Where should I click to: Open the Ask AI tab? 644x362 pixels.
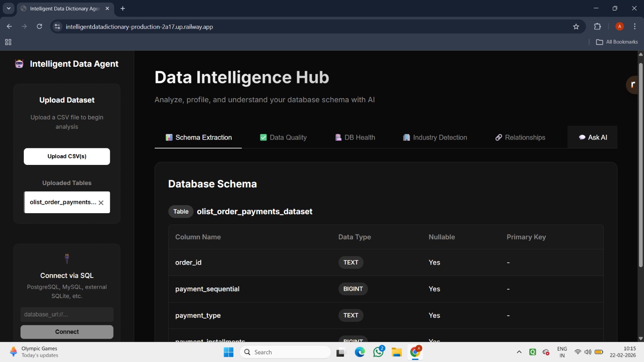pyautogui.click(x=592, y=138)
